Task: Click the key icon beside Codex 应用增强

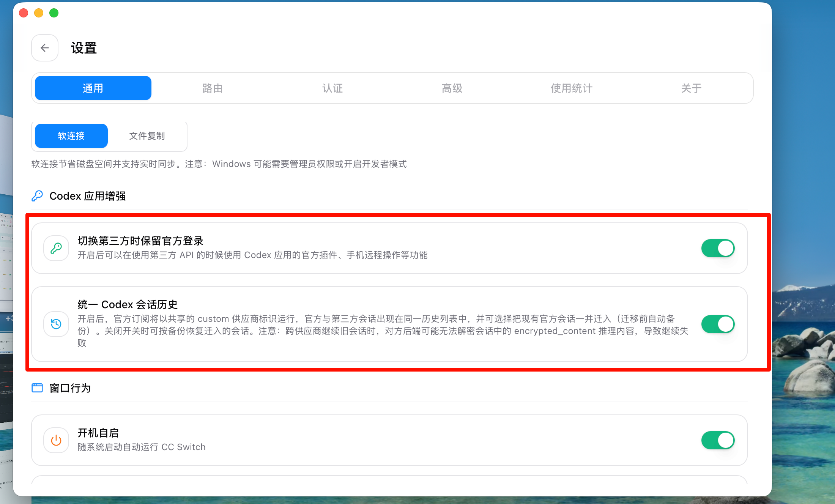Action: pos(37,196)
